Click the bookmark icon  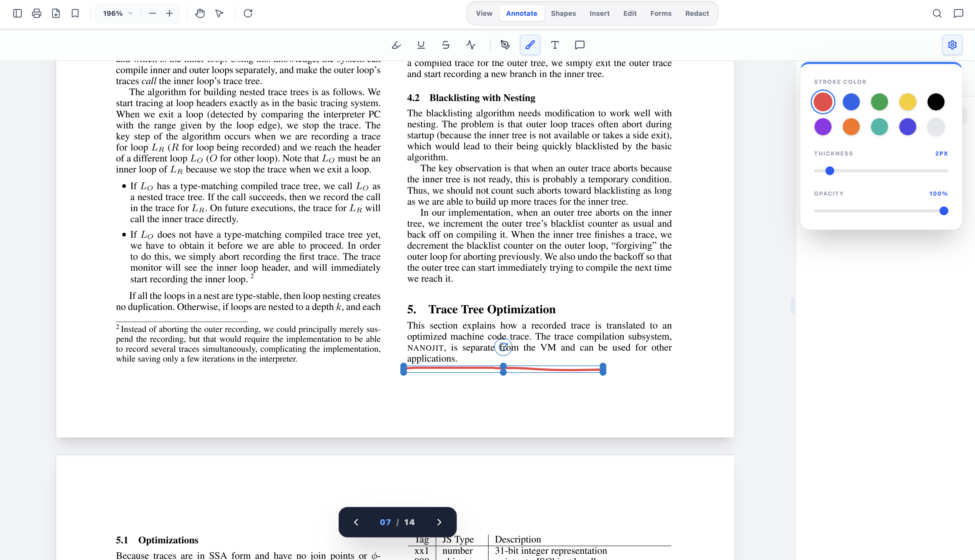click(75, 14)
